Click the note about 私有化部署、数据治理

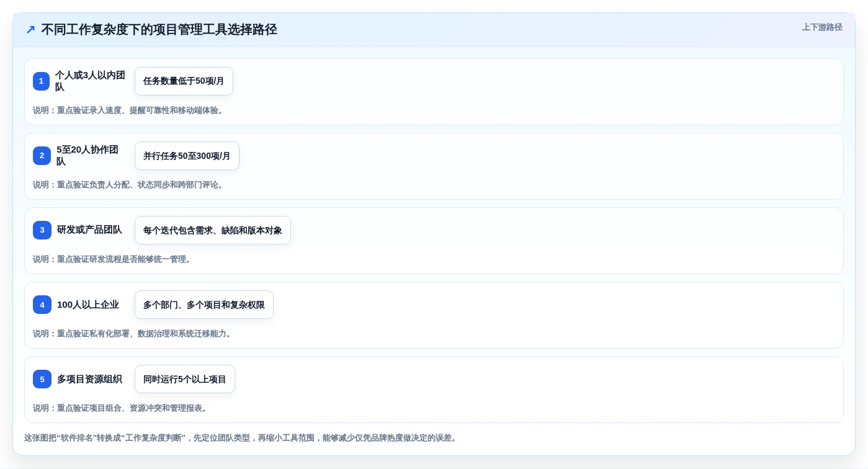(x=133, y=334)
